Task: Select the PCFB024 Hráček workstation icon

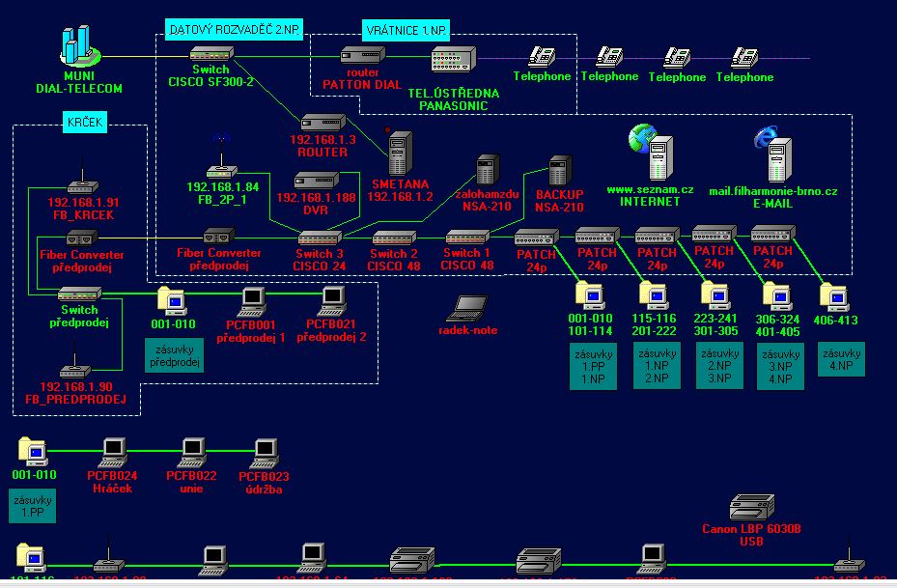Action: point(113,452)
